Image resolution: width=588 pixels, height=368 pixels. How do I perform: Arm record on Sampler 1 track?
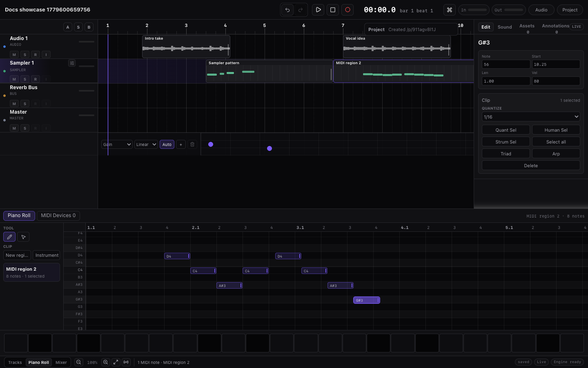[x=36, y=79]
